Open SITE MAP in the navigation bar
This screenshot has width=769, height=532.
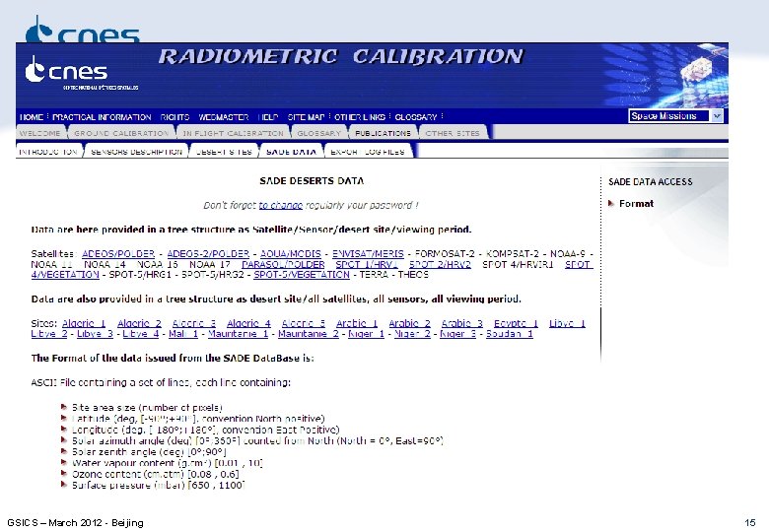306,117
